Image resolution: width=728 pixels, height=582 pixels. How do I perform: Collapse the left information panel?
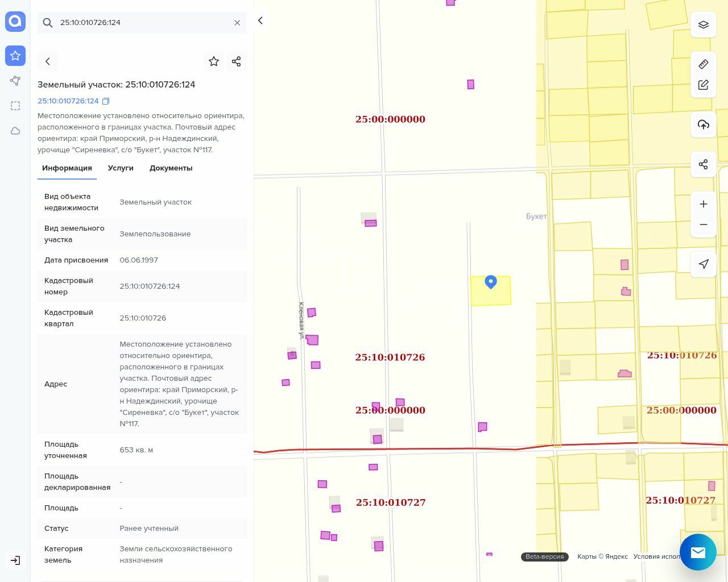coord(260,21)
